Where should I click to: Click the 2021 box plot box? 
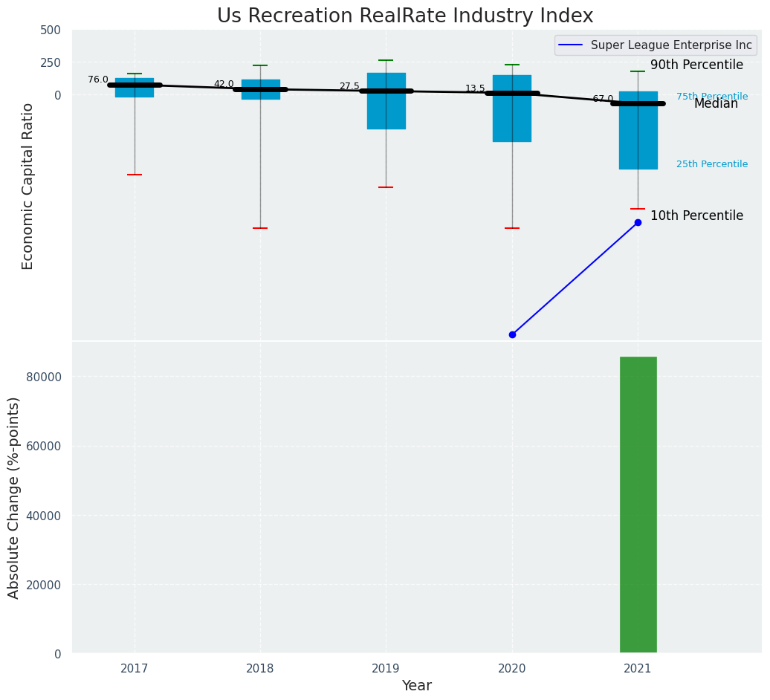tap(638, 131)
